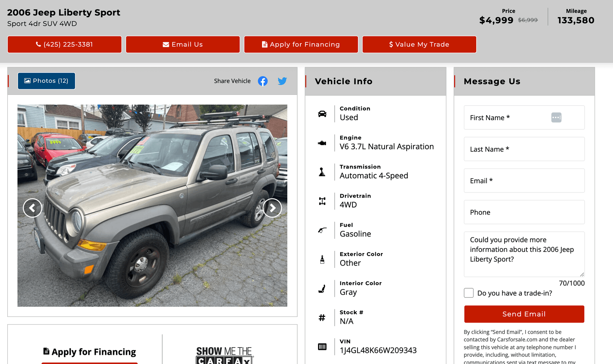Focus the Last Name field
Image resolution: width=613 pixels, height=364 pixels.
pyautogui.click(x=524, y=149)
